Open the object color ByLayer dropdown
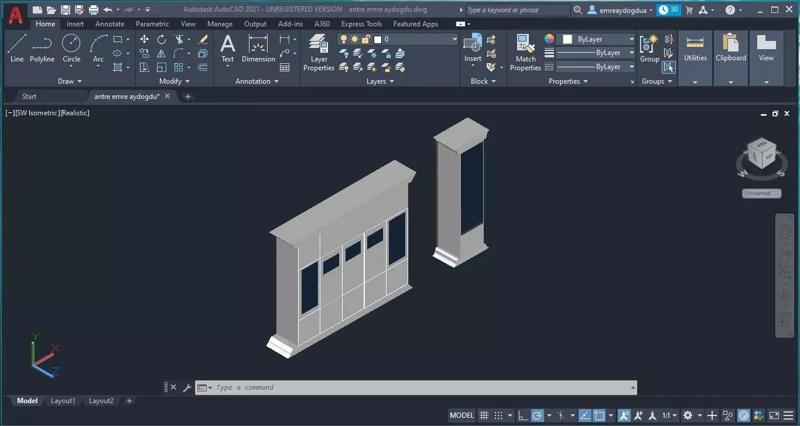The image size is (800, 426). pos(598,39)
